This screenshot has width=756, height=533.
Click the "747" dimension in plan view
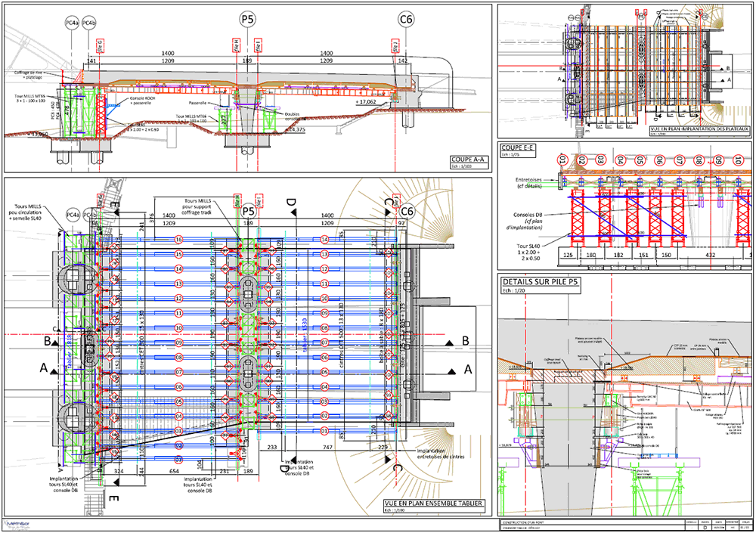(327, 447)
